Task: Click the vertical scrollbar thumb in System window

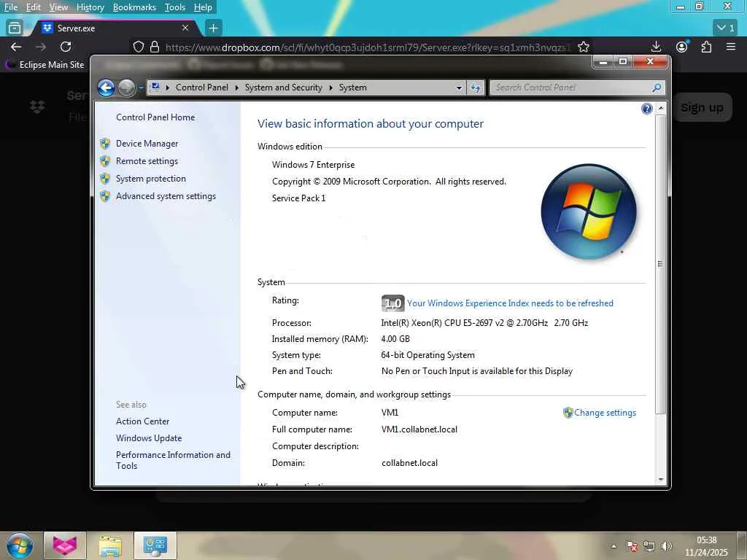Action: tap(660, 264)
